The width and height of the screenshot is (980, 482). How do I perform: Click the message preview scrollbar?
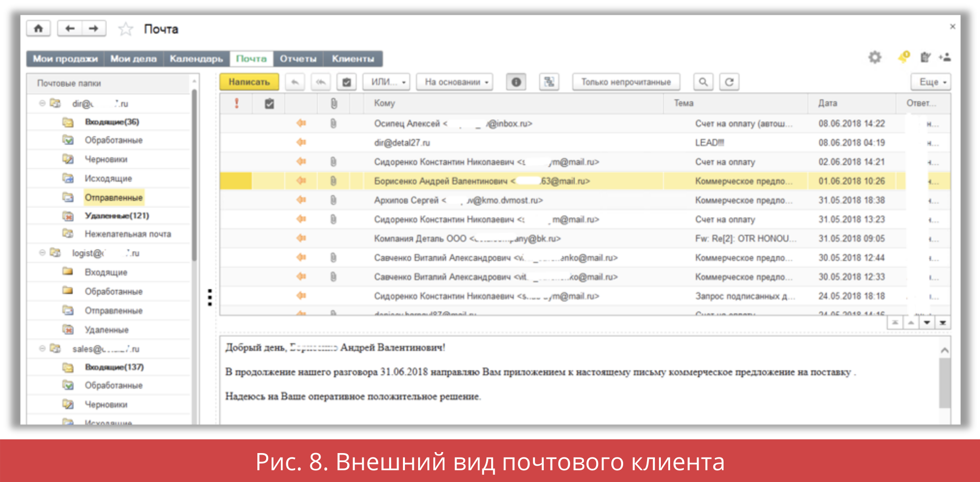tap(945, 382)
